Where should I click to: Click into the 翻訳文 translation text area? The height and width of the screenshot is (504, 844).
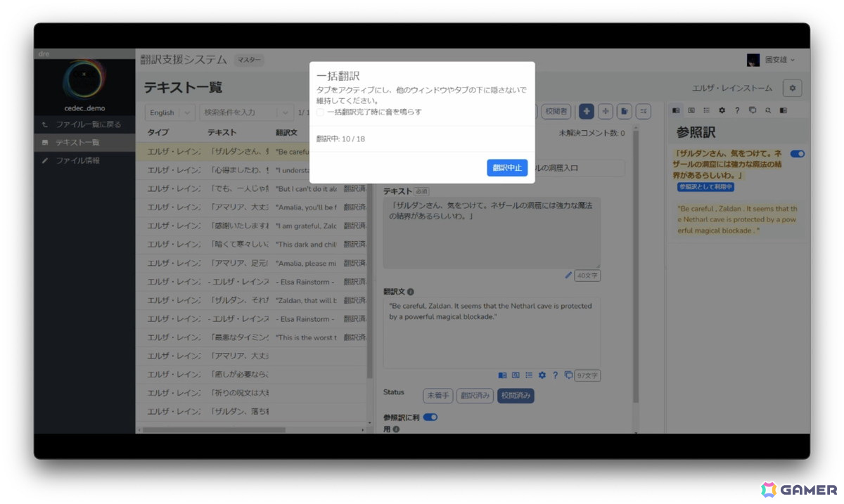[x=492, y=332]
